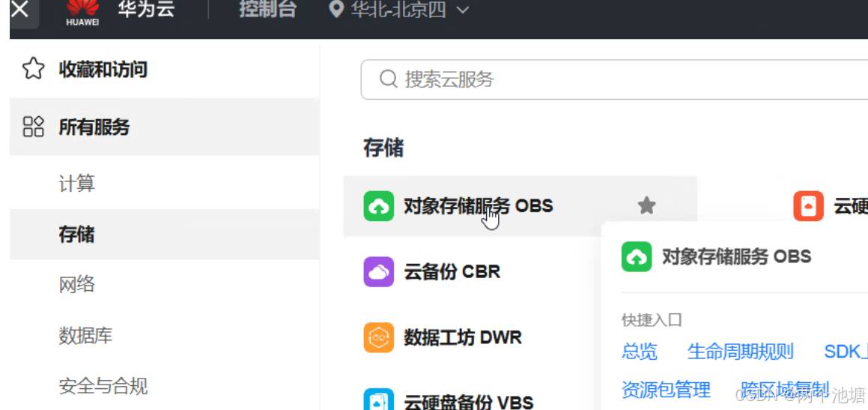Image resolution: width=868 pixels, height=410 pixels.
Task: Click the location pin icon
Action: pyautogui.click(x=336, y=10)
